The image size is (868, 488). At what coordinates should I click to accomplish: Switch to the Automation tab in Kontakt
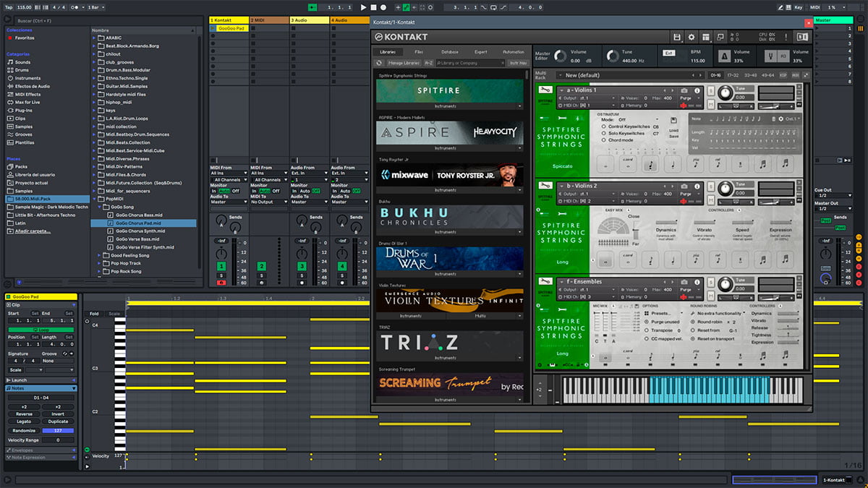(513, 52)
